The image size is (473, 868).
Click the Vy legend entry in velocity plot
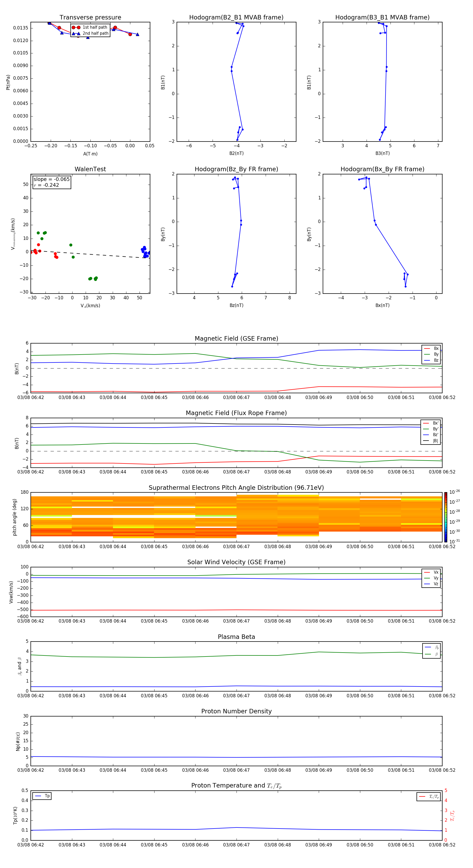pyautogui.click(x=431, y=578)
